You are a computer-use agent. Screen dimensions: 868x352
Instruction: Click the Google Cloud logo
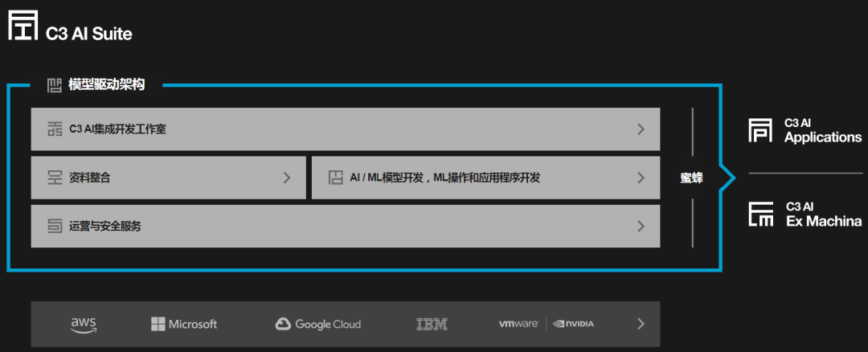point(317,325)
